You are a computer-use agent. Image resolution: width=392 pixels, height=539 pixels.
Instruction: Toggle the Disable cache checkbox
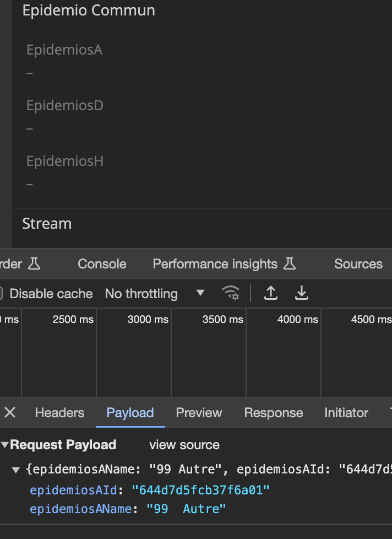1,294
